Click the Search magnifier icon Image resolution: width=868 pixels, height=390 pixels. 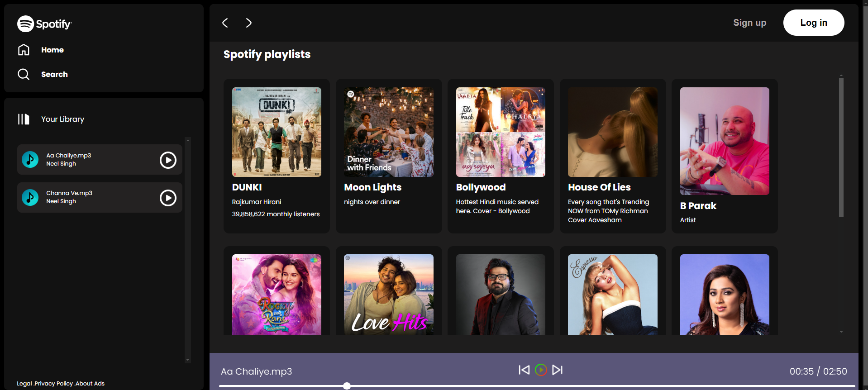24,74
